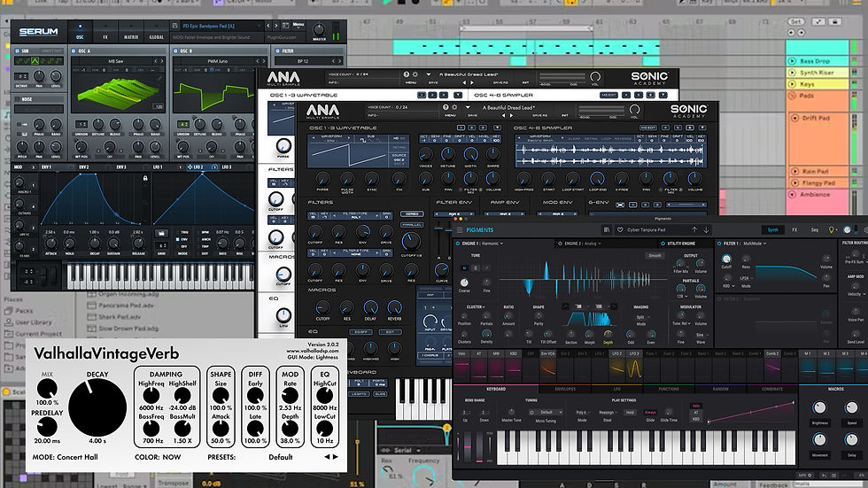Click the Serum MASTER volume knob
This screenshot has height=488, width=868.
319,29
